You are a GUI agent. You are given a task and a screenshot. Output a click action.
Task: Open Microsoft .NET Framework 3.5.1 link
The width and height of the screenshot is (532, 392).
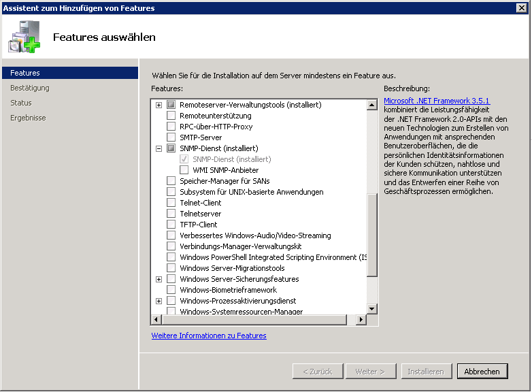tap(436, 101)
